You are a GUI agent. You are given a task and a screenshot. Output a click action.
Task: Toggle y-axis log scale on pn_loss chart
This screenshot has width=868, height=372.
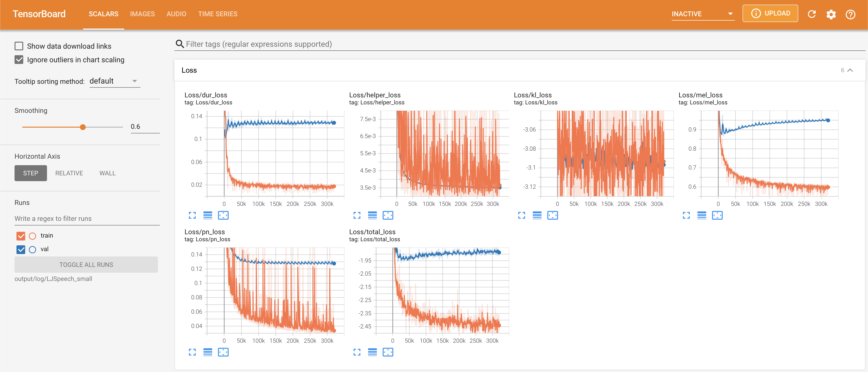(x=208, y=352)
